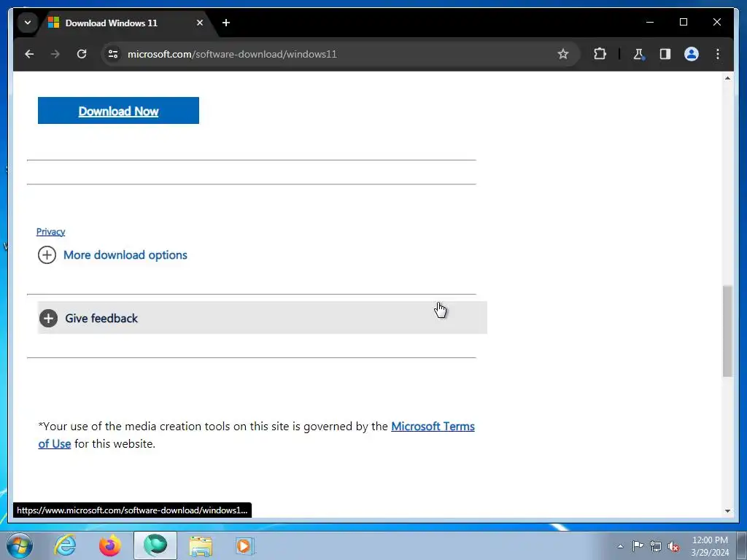Click the page scrollbar up arrow

[727, 77]
